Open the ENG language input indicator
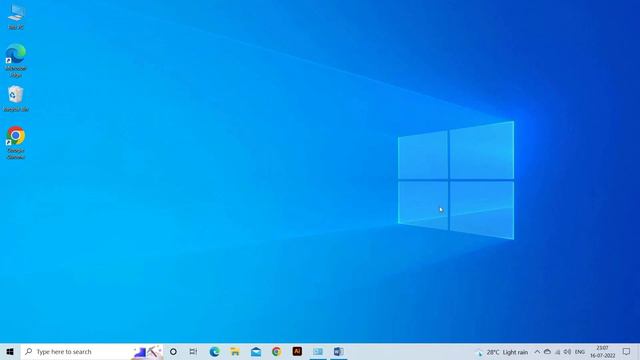The height and width of the screenshot is (360, 640). [580, 352]
